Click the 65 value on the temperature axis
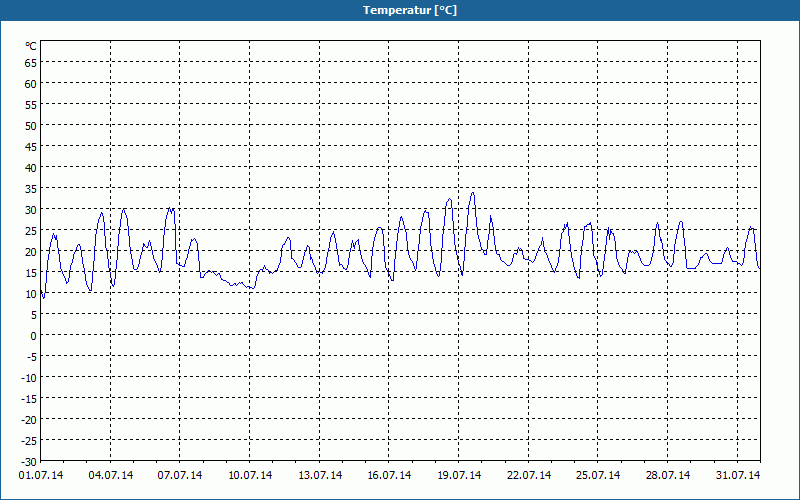Image resolution: width=800 pixels, height=500 pixels. (31, 63)
